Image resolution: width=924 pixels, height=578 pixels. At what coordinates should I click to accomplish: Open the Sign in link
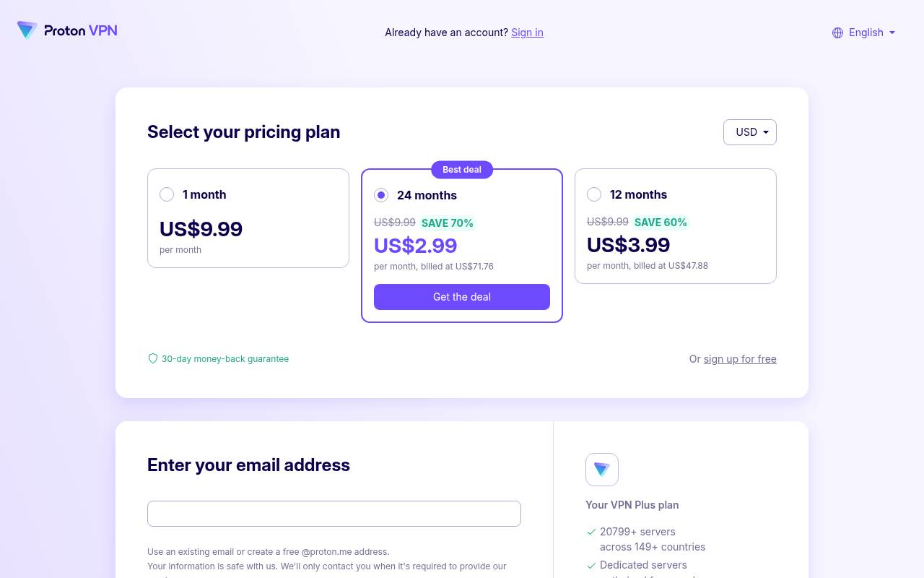coord(527,33)
